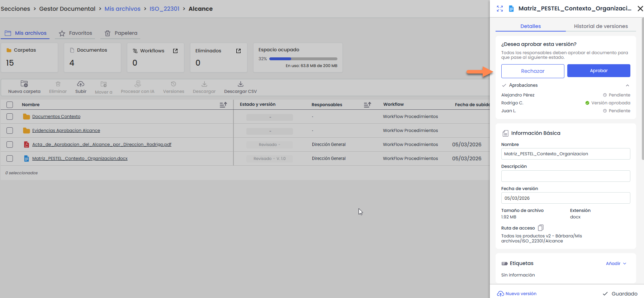
Task: Click the Espacio ocupado progress bar
Action: point(303,59)
